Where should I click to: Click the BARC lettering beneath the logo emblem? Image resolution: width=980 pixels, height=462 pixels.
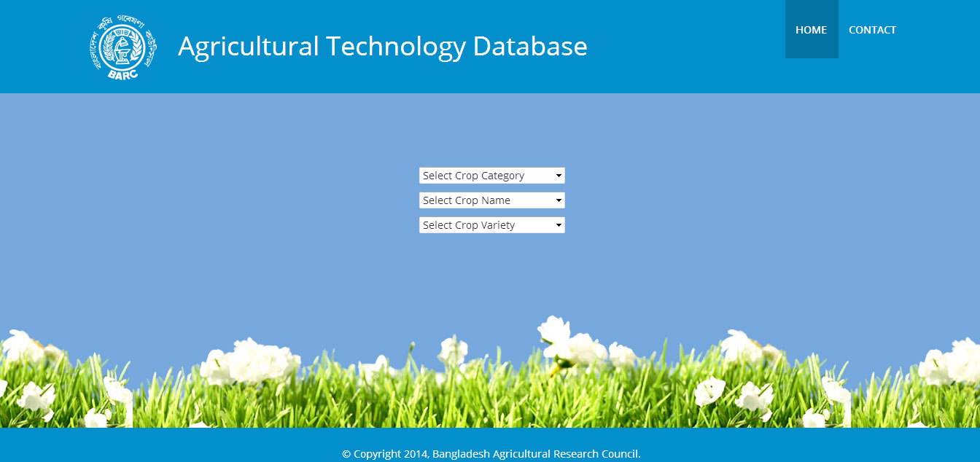click(x=125, y=74)
